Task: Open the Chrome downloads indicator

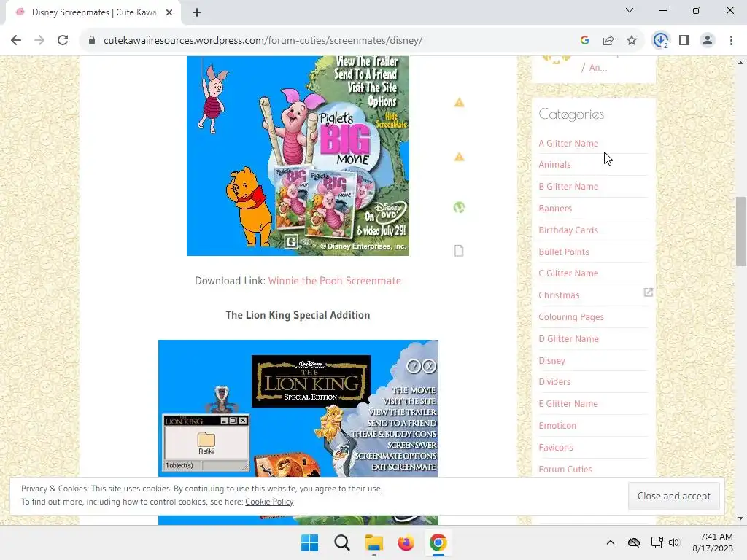Action: tap(661, 41)
